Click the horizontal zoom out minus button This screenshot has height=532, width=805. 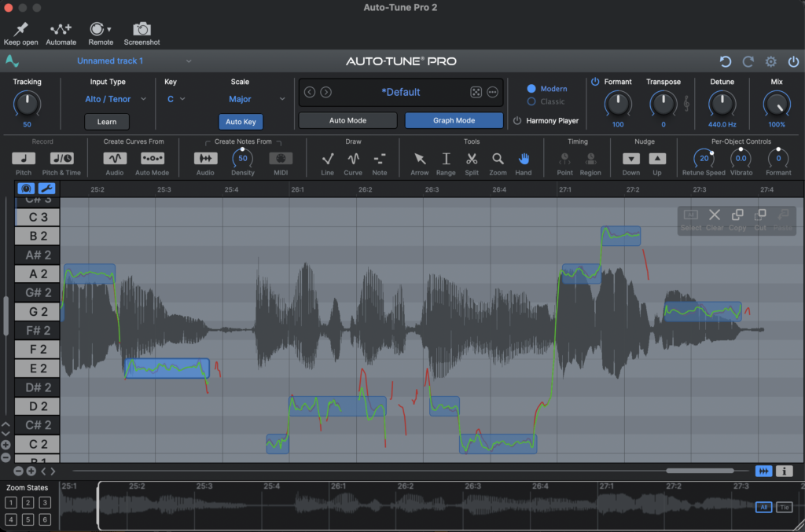[x=18, y=471]
